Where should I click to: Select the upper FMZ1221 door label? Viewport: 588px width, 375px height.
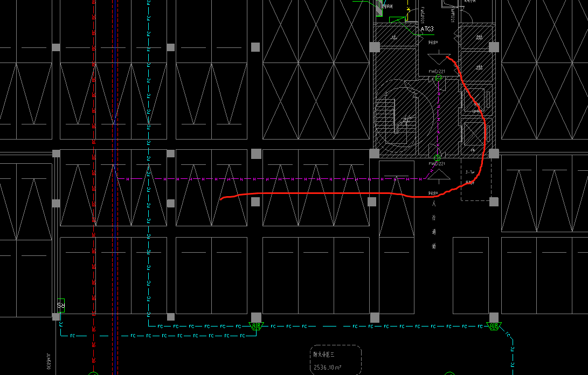[437, 71]
